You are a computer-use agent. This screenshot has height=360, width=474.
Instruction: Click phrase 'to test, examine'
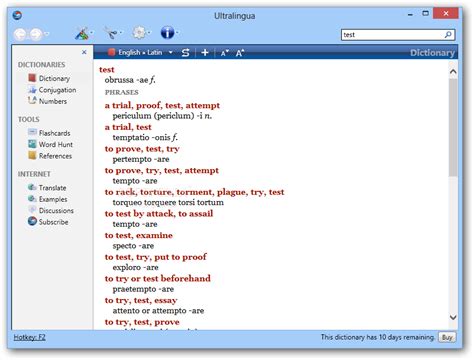[139, 235]
